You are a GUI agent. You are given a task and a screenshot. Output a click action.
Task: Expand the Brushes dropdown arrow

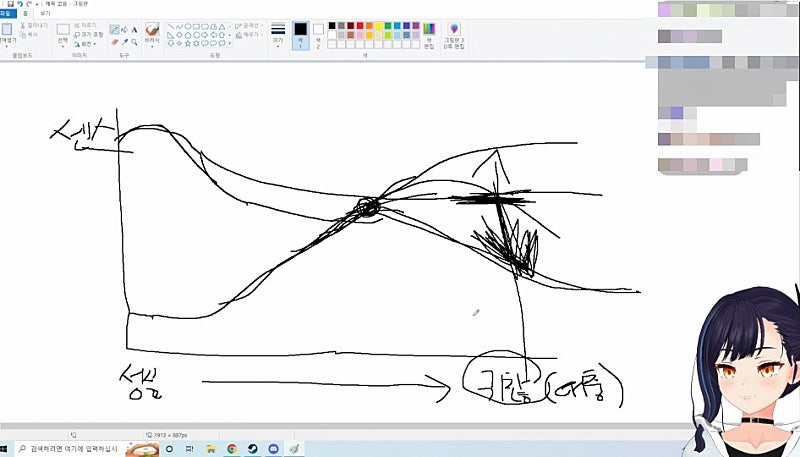(152, 46)
